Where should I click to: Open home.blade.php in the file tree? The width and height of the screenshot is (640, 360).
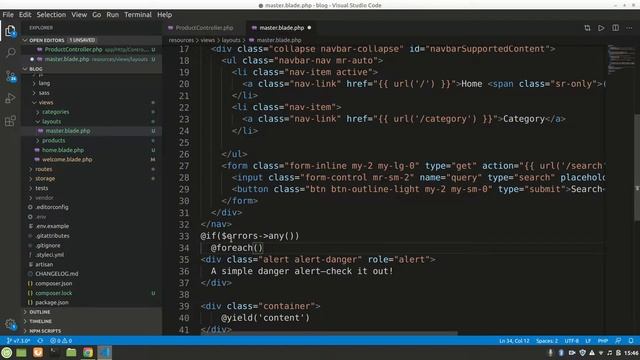point(63,150)
